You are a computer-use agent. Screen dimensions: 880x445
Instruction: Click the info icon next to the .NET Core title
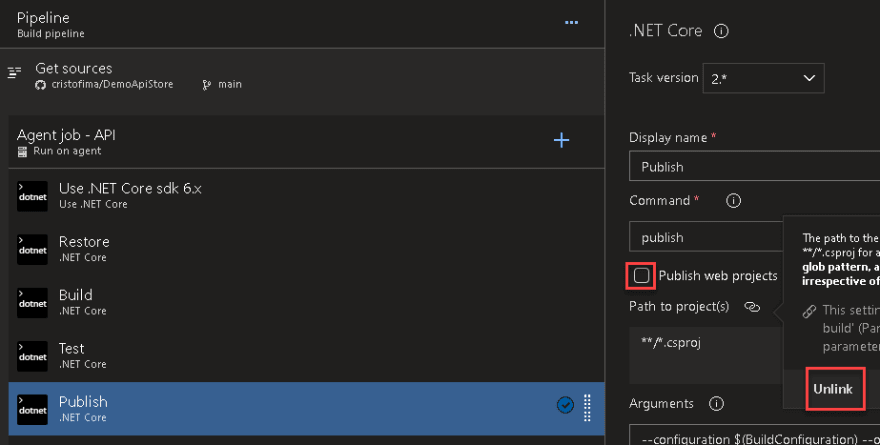coord(721,31)
